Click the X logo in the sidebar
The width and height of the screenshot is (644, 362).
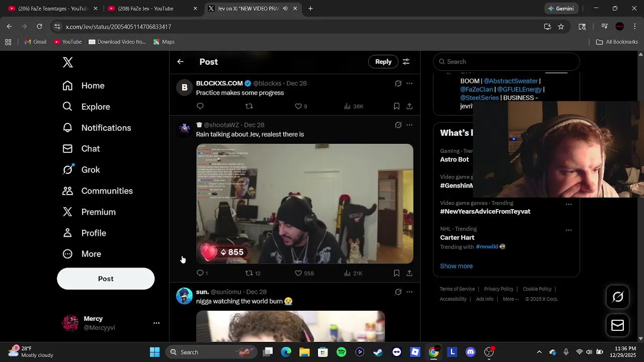coord(68,62)
